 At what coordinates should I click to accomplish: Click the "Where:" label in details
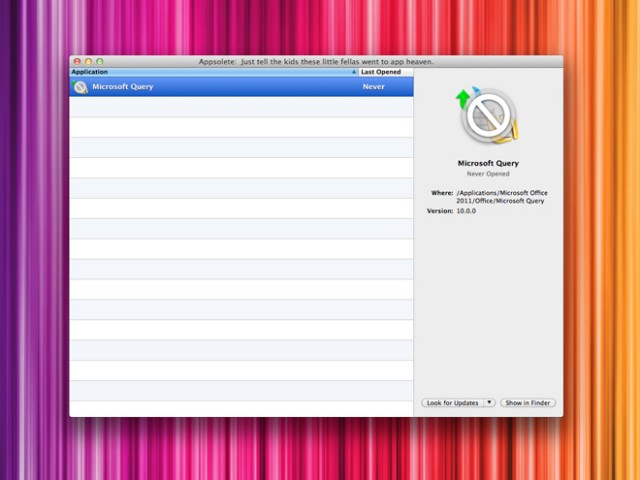click(x=442, y=193)
